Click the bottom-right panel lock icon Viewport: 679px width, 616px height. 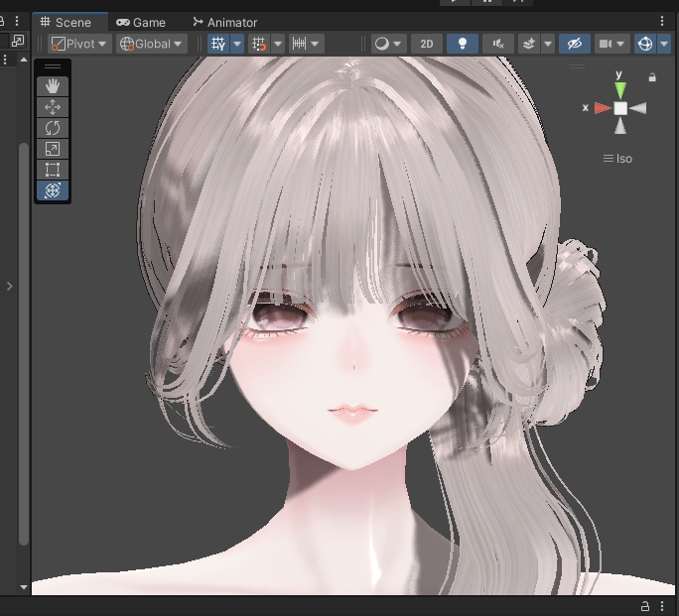click(645, 606)
